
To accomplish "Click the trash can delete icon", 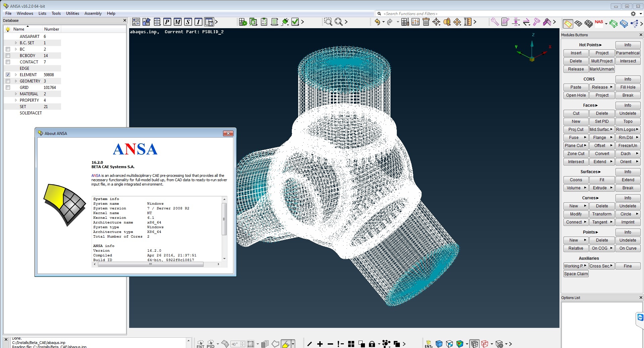I will point(426,22).
